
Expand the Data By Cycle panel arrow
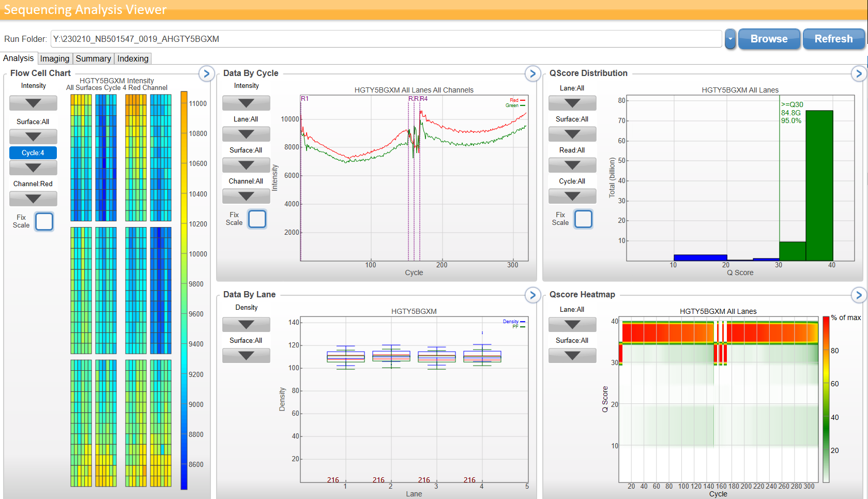tap(532, 73)
